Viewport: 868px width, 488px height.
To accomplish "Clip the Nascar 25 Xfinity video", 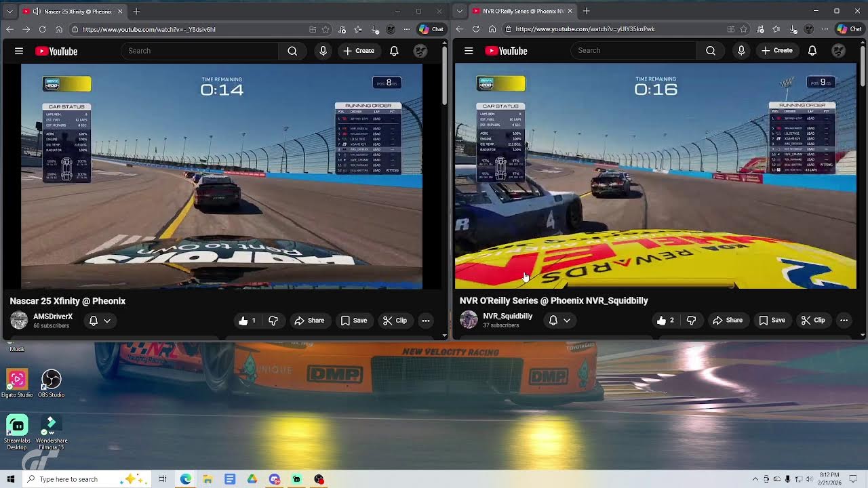I will point(395,321).
